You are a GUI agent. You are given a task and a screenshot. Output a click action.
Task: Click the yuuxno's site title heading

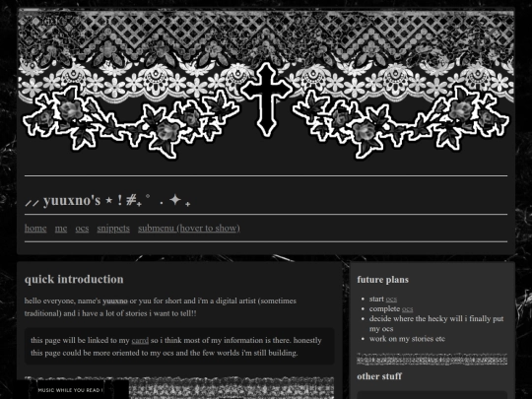[x=108, y=200]
